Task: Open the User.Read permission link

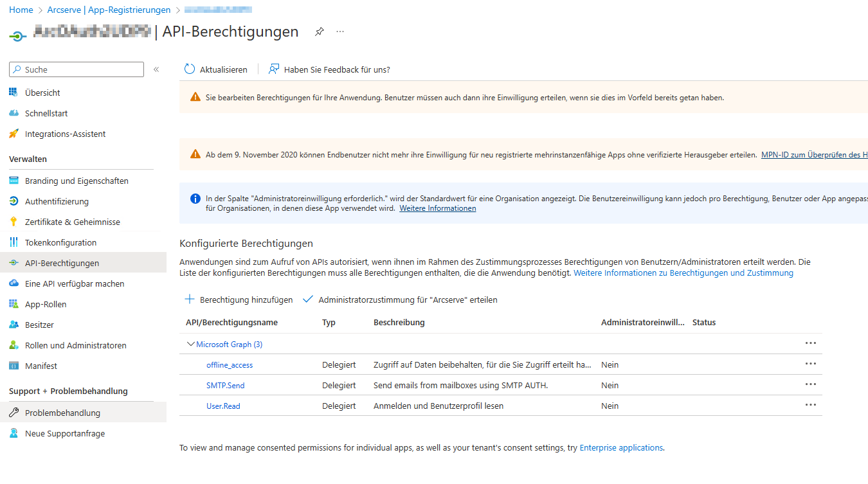Action: tap(224, 406)
